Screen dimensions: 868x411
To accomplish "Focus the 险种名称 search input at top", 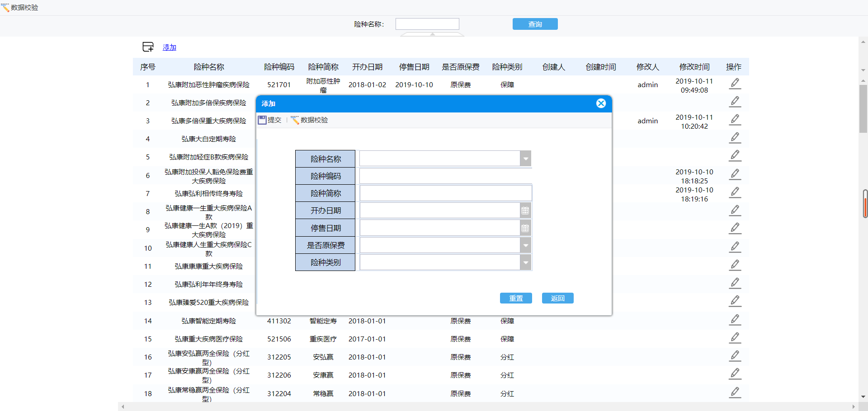I will [x=427, y=24].
